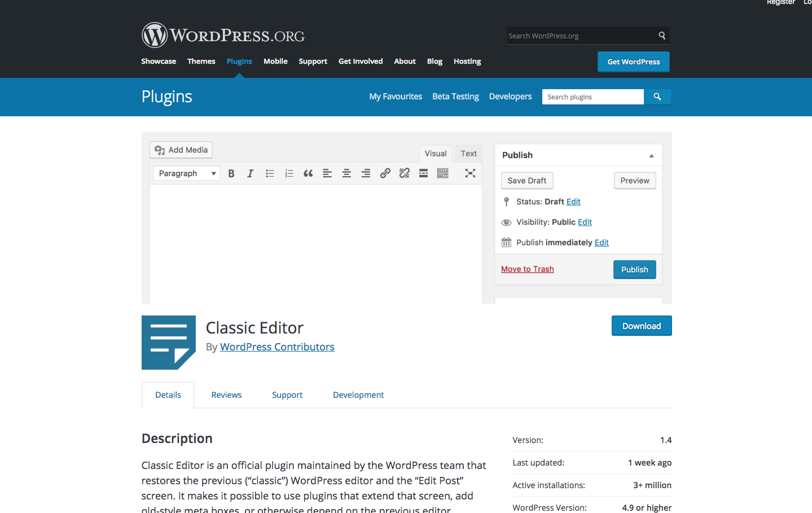
Task: Click the insert link icon
Action: tap(385, 173)
